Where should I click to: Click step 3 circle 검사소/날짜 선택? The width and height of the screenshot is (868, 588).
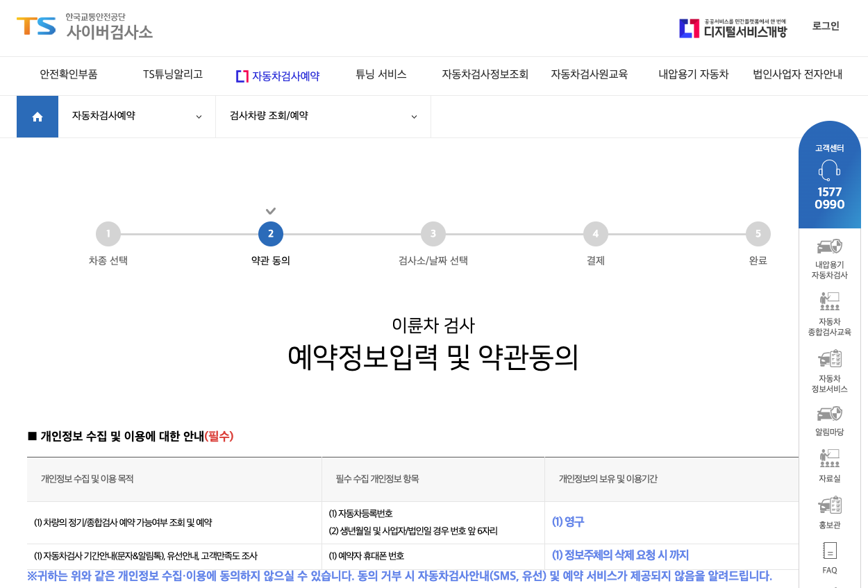(433, 234)
